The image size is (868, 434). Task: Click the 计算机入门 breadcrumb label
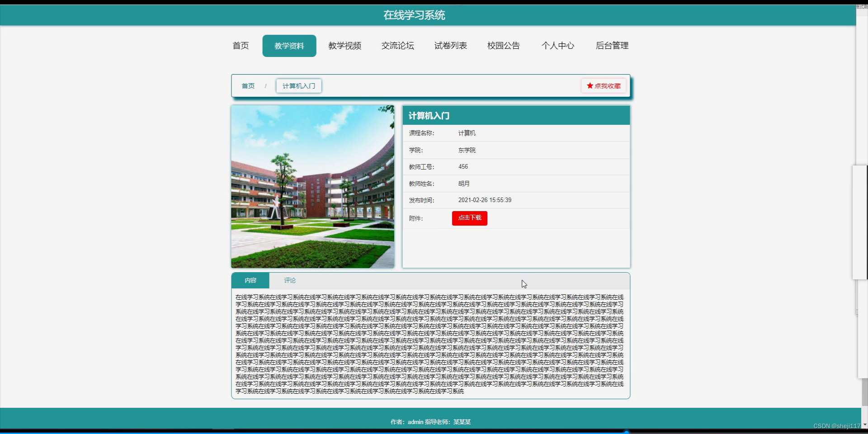coord(298,85)
